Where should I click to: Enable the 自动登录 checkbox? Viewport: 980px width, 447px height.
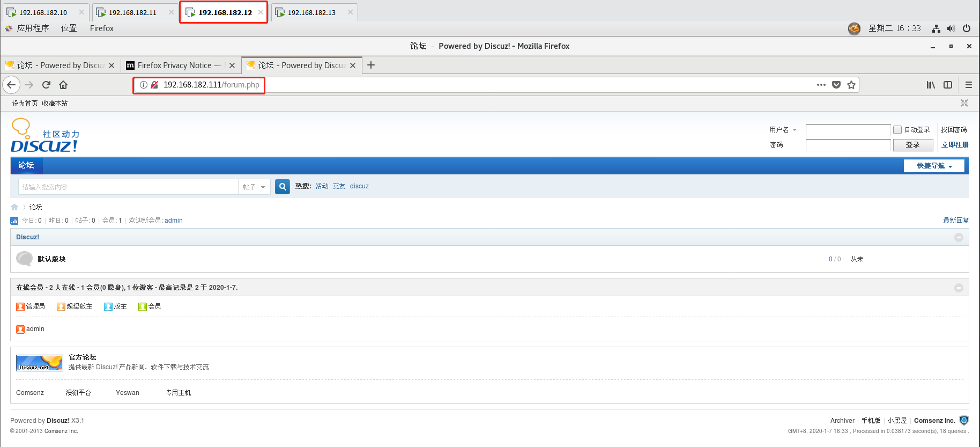click(x=897, y=130)
